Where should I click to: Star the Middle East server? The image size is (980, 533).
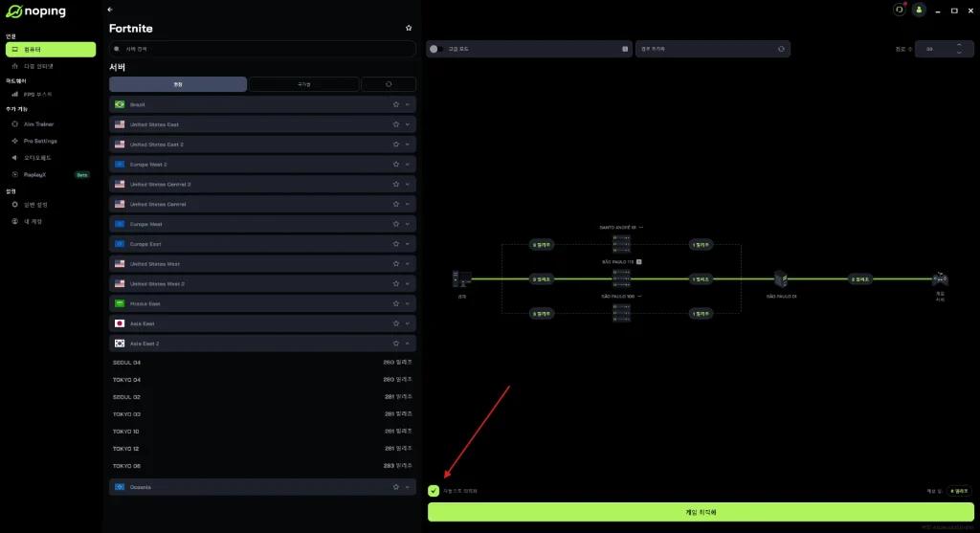(x=395, y=303)
